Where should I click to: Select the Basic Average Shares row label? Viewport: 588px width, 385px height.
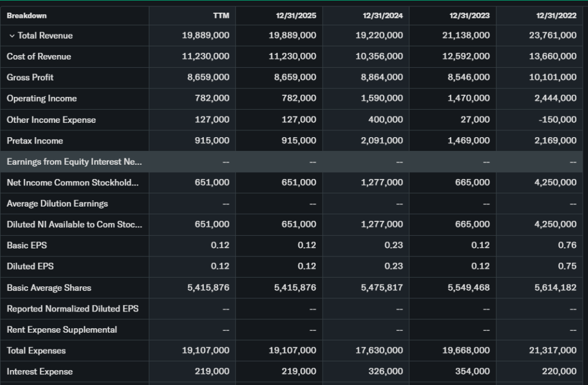tap(49, 287)
